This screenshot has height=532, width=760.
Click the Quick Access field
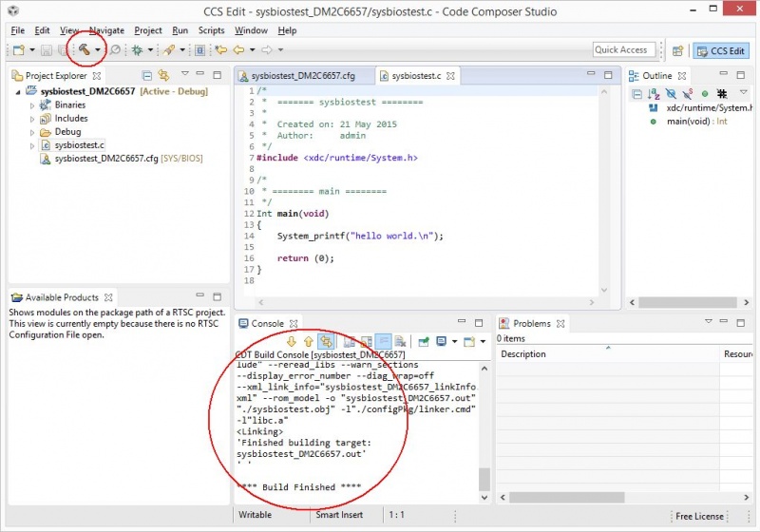coord(624,50)
